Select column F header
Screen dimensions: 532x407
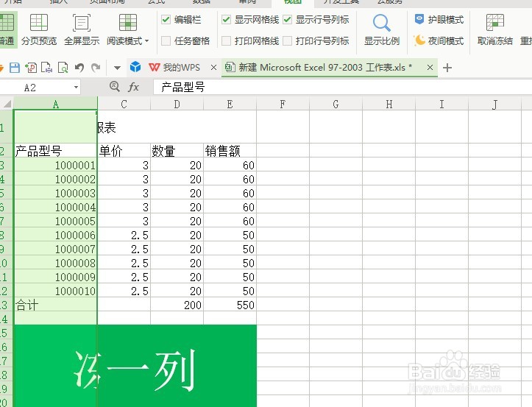click(283, 104)
